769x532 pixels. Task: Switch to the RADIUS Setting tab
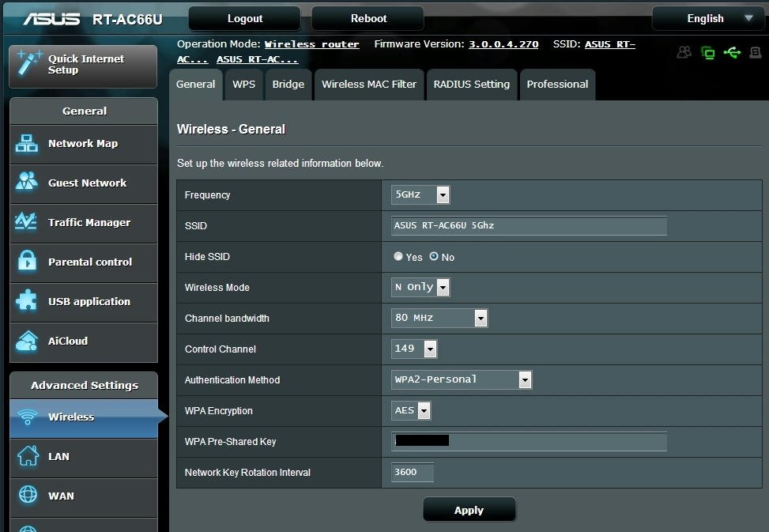click(472, 85)
